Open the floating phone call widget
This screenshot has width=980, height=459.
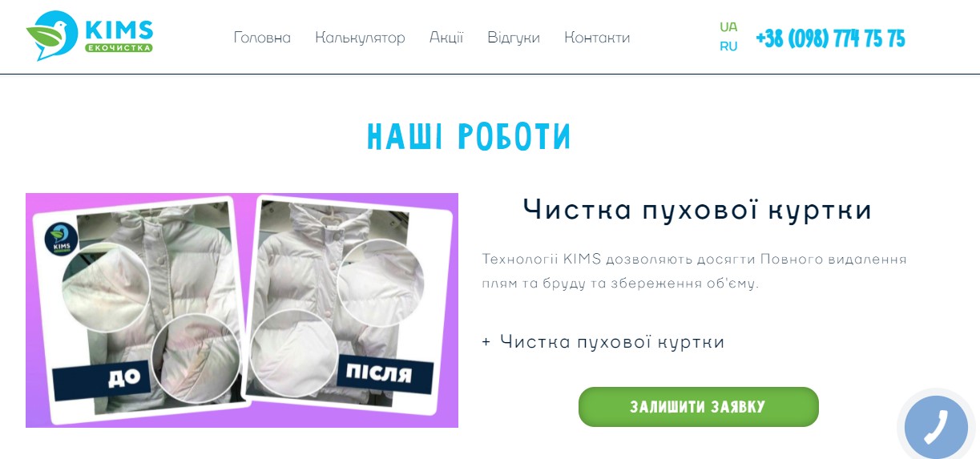coord(936,426)
